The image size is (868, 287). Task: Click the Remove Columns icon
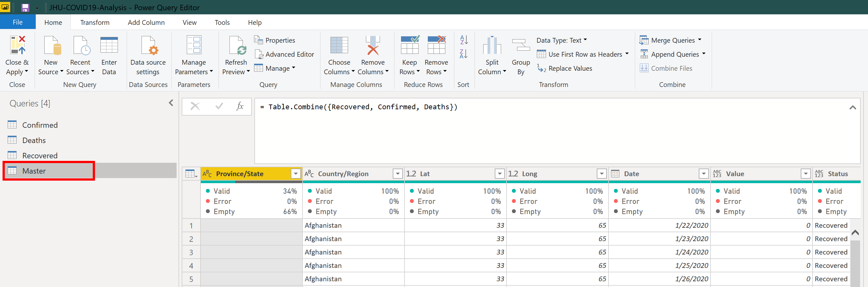coord(373,45)
